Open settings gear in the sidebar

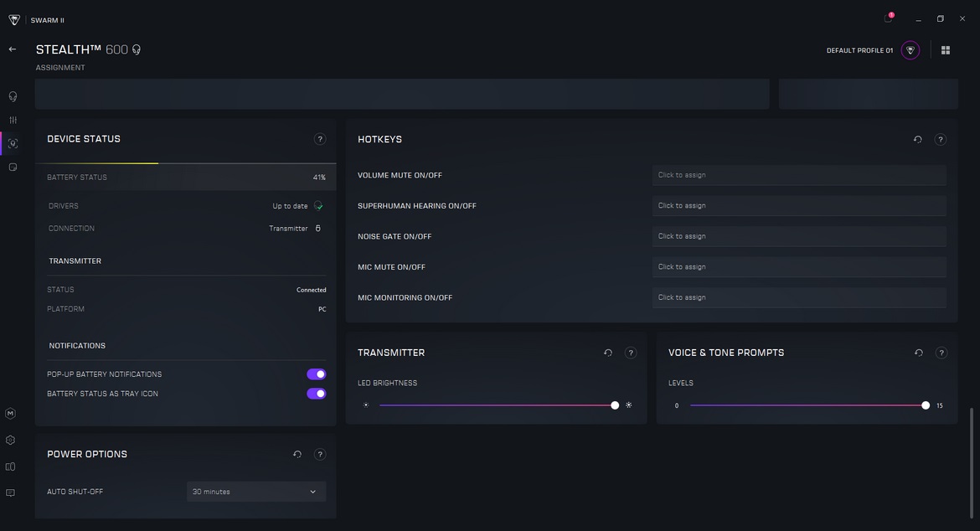tap(11, 440)
